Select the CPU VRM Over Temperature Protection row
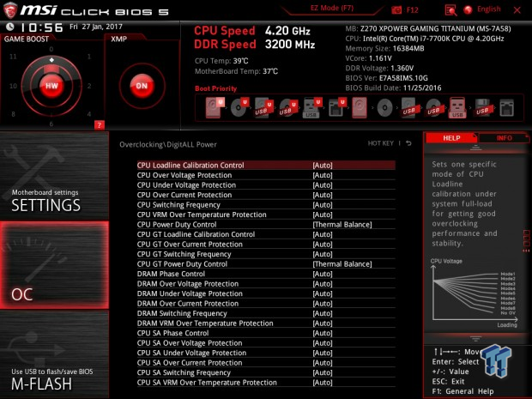This screenshot has width=532, height=399. [x=266, y=215]
